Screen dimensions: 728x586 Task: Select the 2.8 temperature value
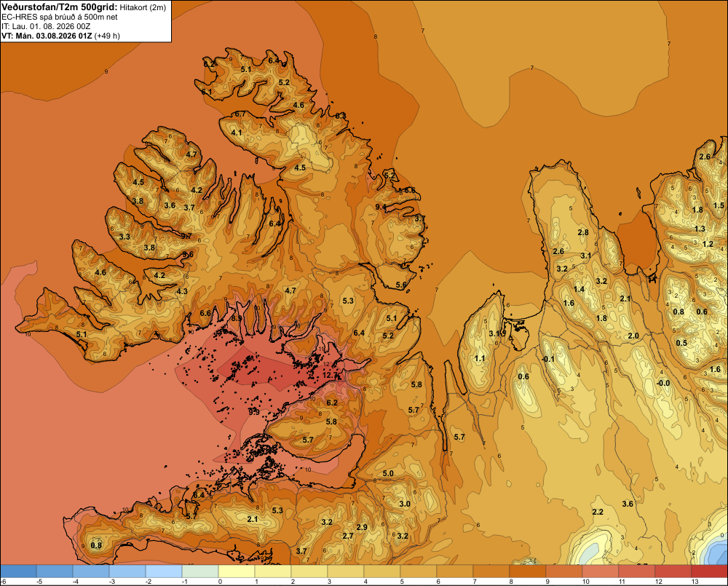(x=583, y=232)
